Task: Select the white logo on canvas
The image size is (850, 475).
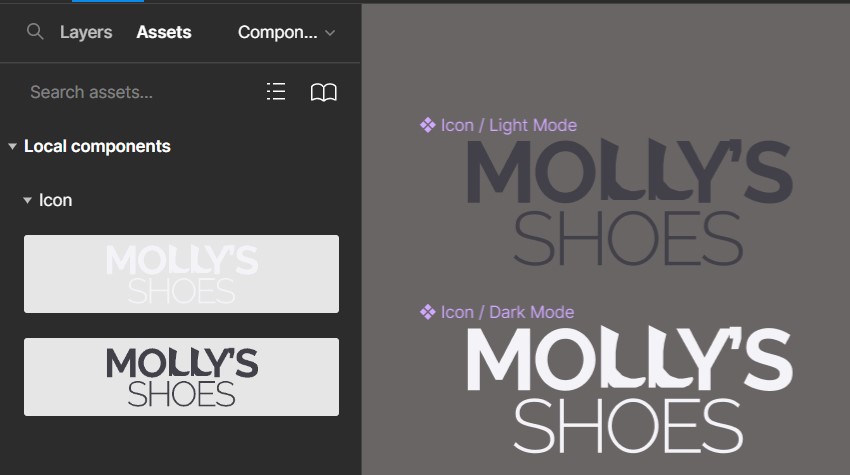Action: [x=630, y=389]
